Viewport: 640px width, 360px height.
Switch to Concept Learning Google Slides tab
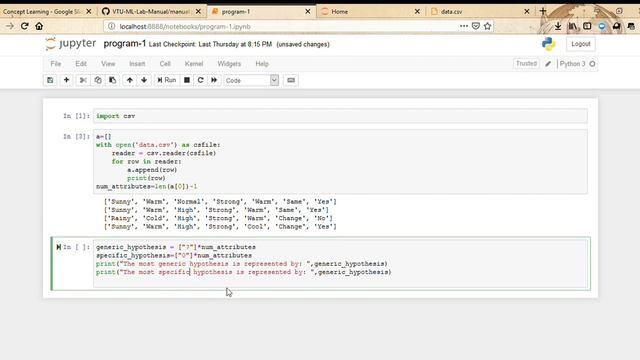tap(42, 11)
